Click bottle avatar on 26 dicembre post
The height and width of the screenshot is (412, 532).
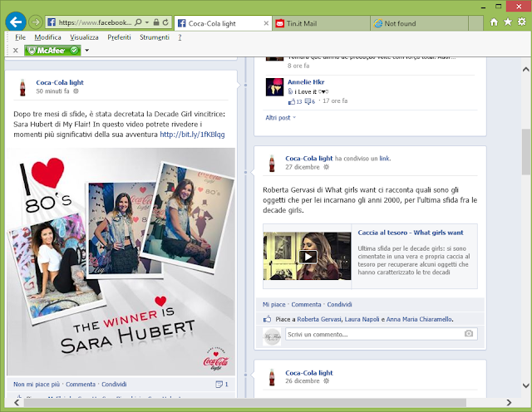point(272,377)
